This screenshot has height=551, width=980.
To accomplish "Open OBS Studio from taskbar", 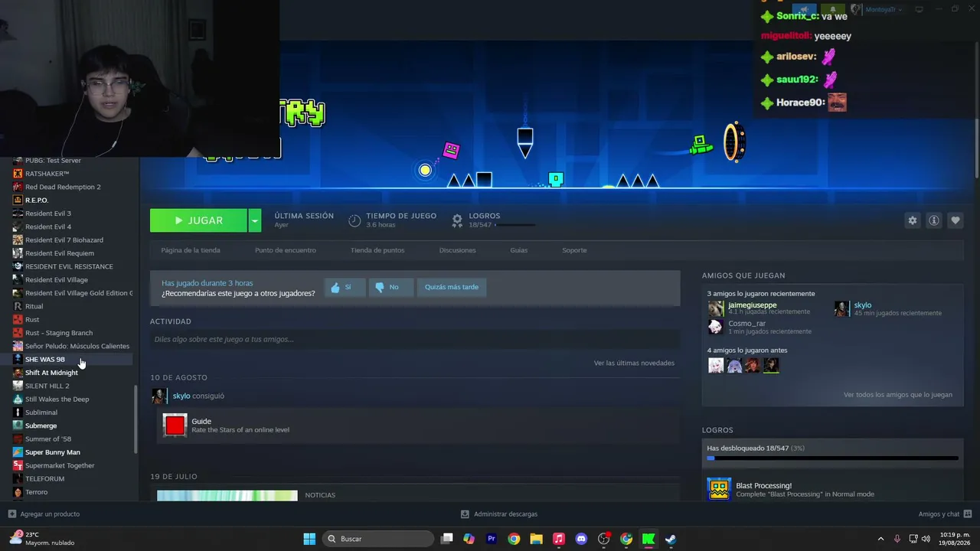I will click(x=603, y=539).
